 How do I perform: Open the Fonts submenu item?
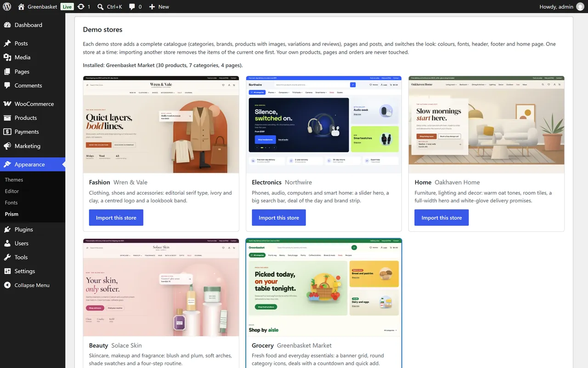click(11, 203)
